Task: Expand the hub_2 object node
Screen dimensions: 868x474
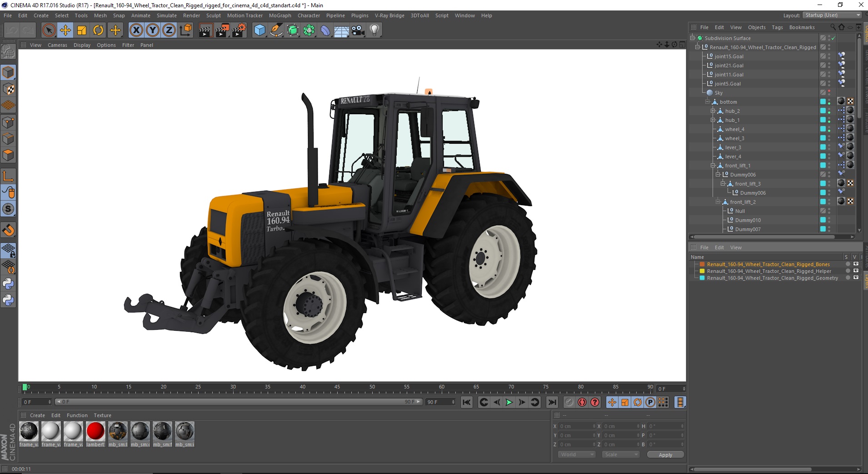Action: [713, 111]
